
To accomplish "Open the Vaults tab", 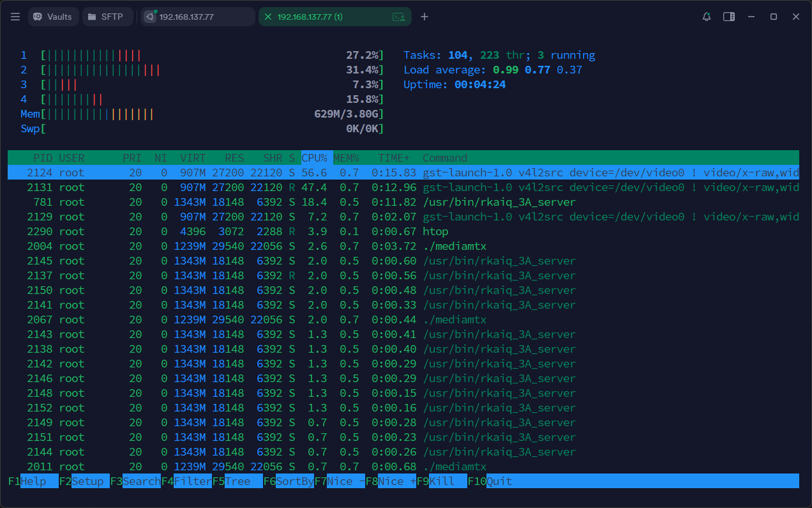I will 53,17.
